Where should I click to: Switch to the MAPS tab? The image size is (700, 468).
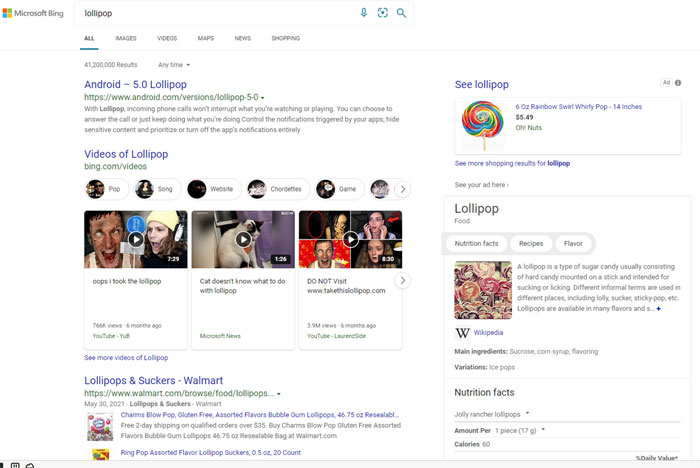coord(206,38)
